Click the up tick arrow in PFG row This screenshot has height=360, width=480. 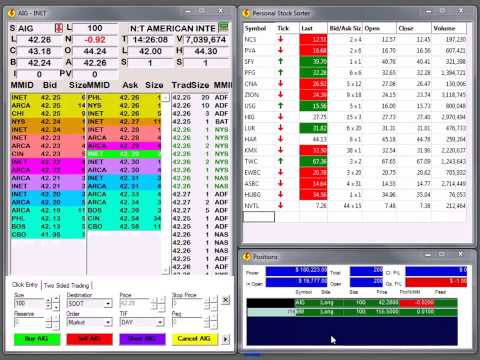281,72
